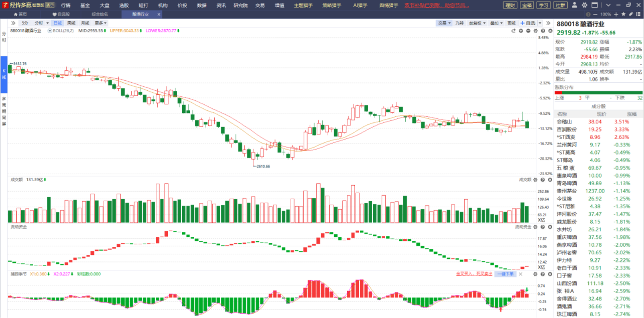Open settings gear in title bar

[585, 5]
